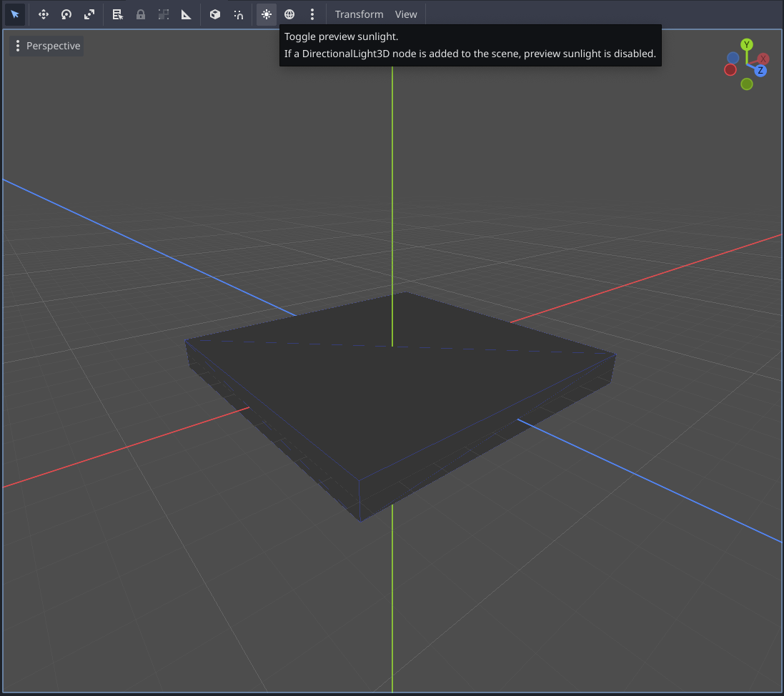Click the blue Z axis on gizmo
The height and width of the screenshot is (696, 784).
click(760, 71)
